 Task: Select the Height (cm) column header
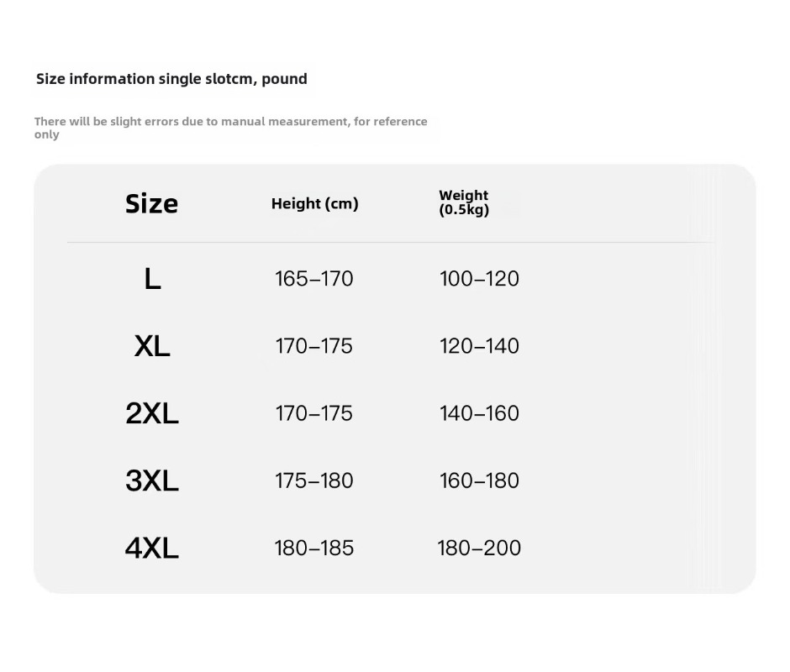pyautogui.click(x=314, y=203)
